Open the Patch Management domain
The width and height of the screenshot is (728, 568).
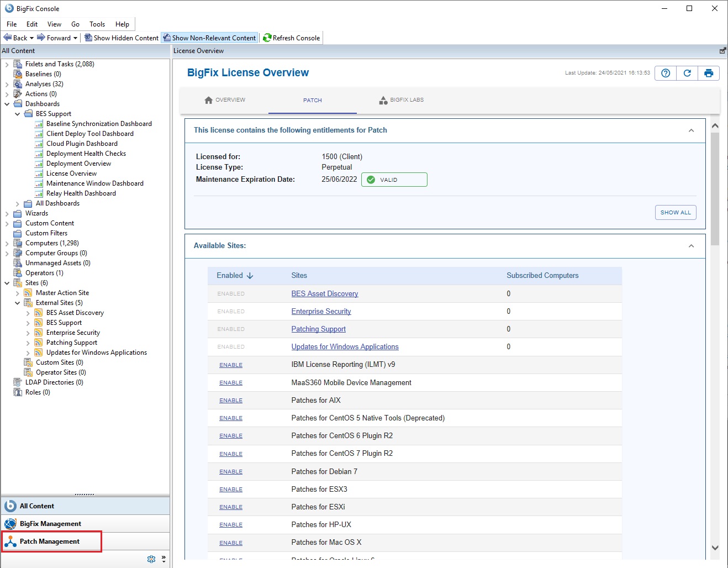[50, 541]
